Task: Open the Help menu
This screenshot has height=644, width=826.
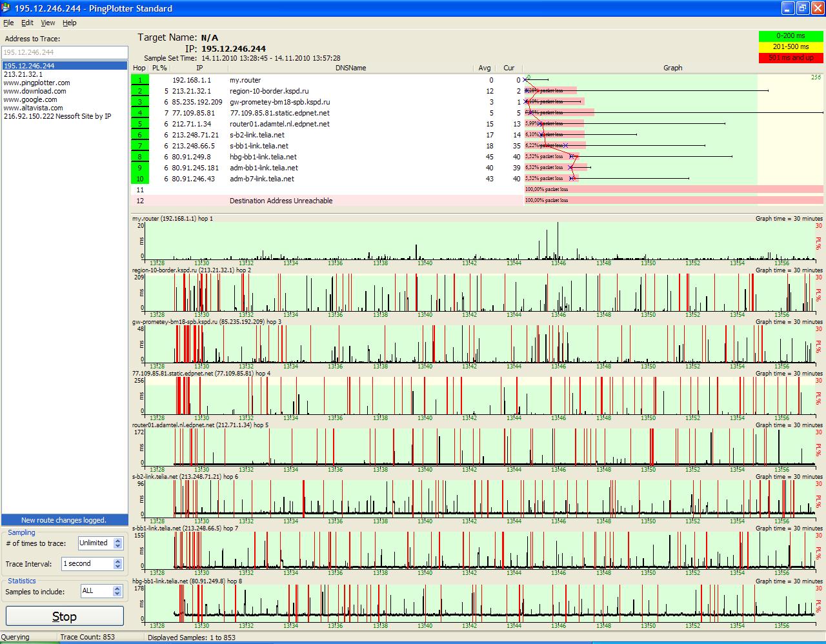Action: click(70, 23)
